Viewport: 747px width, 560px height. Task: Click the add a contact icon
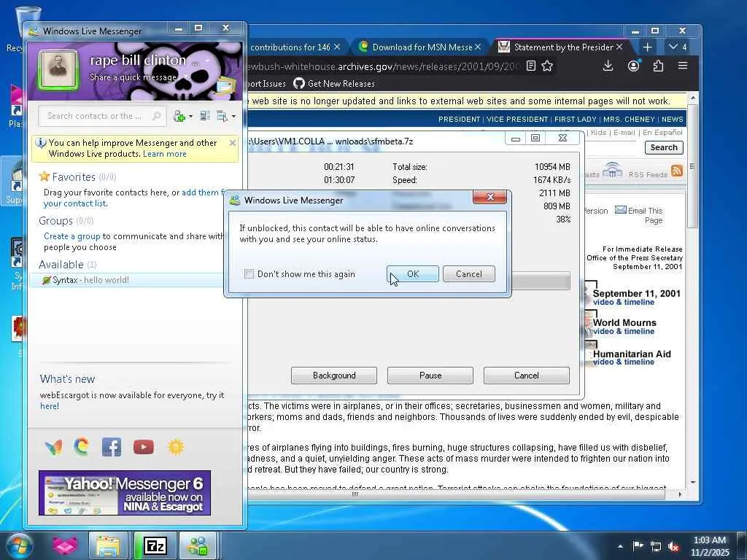click(179, 116)
